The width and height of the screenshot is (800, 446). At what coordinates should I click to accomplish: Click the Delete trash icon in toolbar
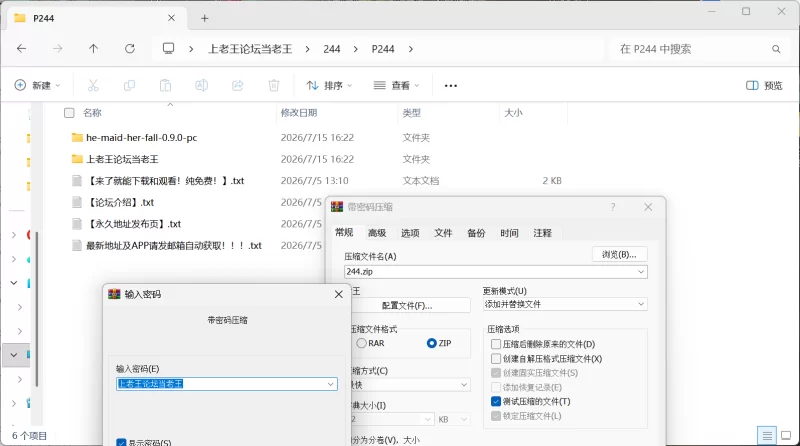[274, 85]
